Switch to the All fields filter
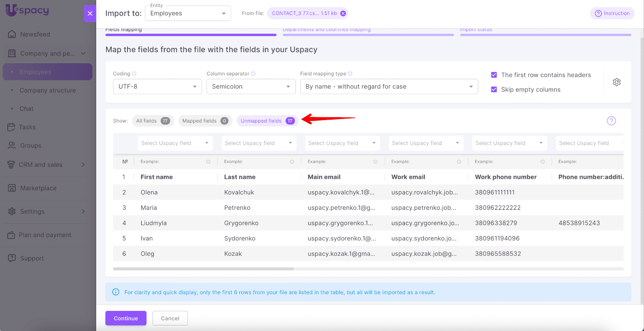The image size is (644, 331). pos(153,121)
